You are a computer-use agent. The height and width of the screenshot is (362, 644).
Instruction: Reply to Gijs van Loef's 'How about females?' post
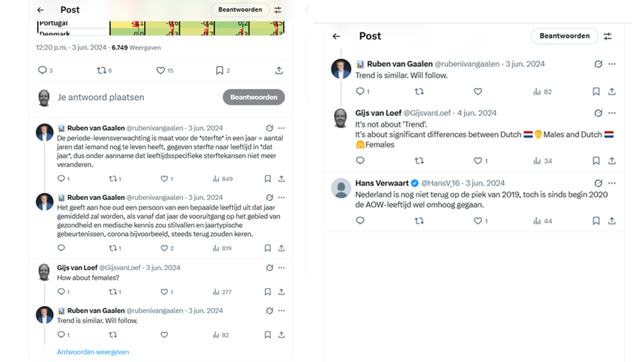coord(61,292)
